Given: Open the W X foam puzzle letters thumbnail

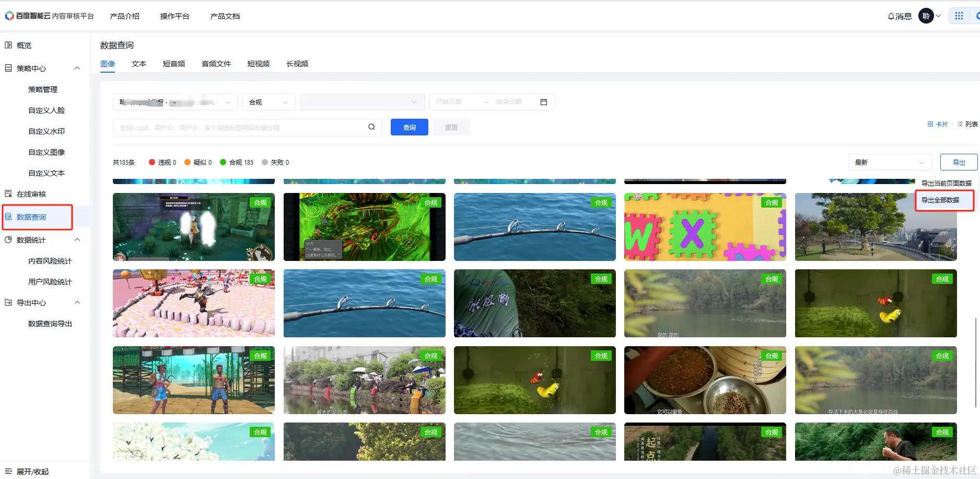Looking at the screenshot, I should [x=705, y=227].
